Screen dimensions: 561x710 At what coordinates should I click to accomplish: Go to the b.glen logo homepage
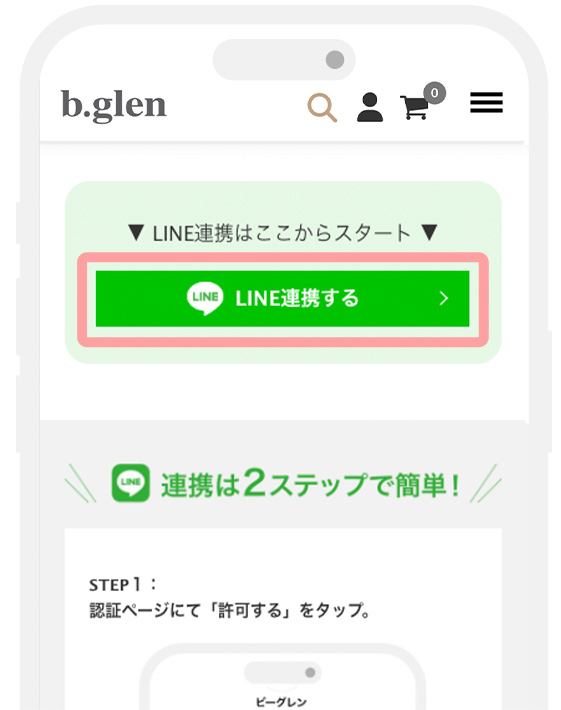coord(114,105)
